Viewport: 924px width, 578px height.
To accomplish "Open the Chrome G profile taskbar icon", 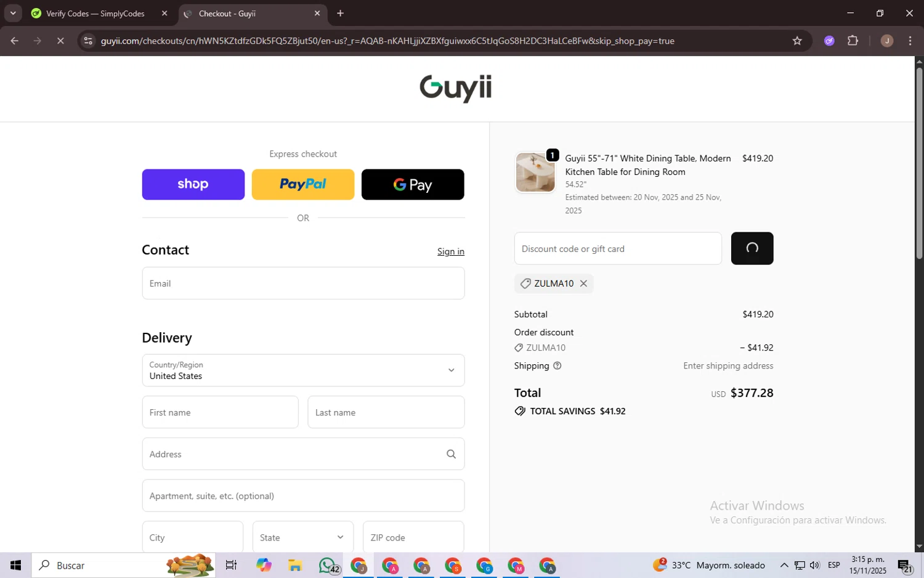I will point(484,565).
